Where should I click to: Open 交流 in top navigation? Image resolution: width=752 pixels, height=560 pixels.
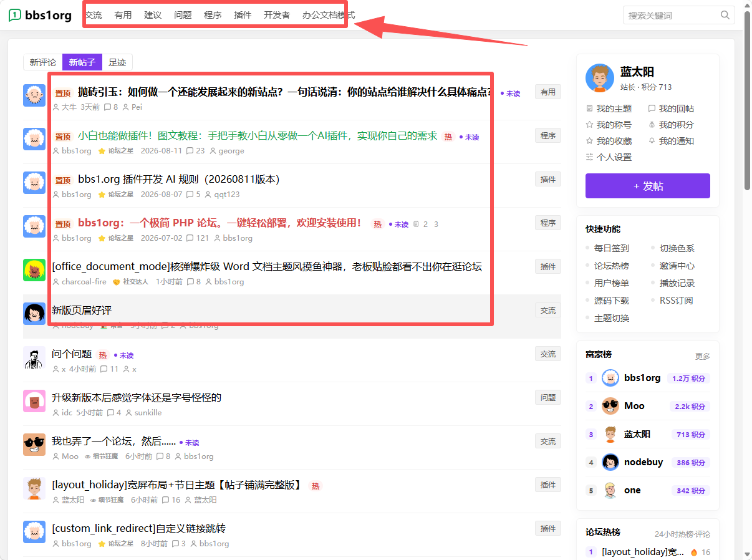(x=94, y=15)
